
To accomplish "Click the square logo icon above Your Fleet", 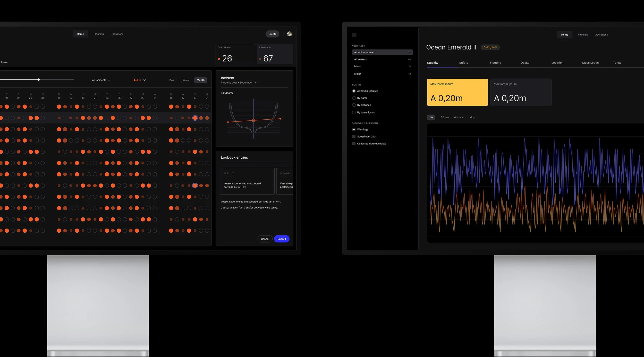I will point(354,35).
